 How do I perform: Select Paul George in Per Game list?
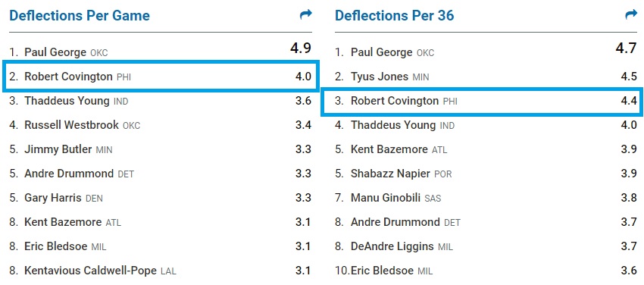[55, 52]
